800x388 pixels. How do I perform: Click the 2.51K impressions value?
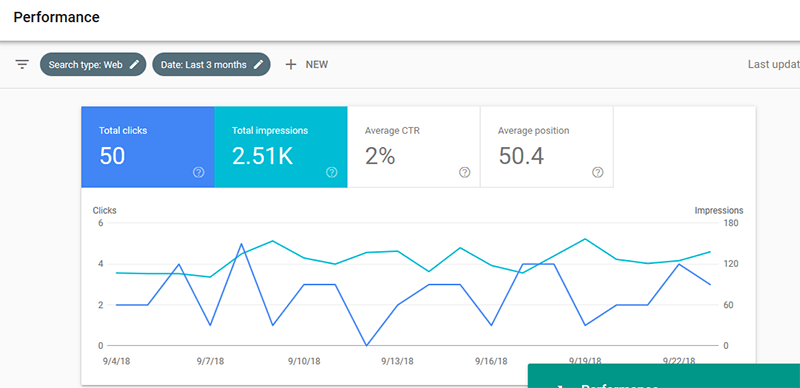(x=262, y=156)
